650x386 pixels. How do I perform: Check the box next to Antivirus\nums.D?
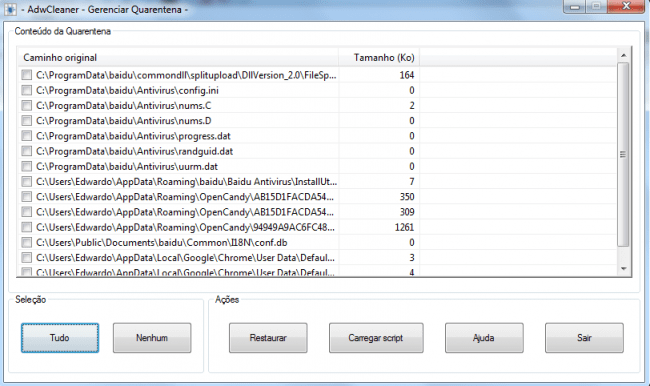tap(27, 121)
